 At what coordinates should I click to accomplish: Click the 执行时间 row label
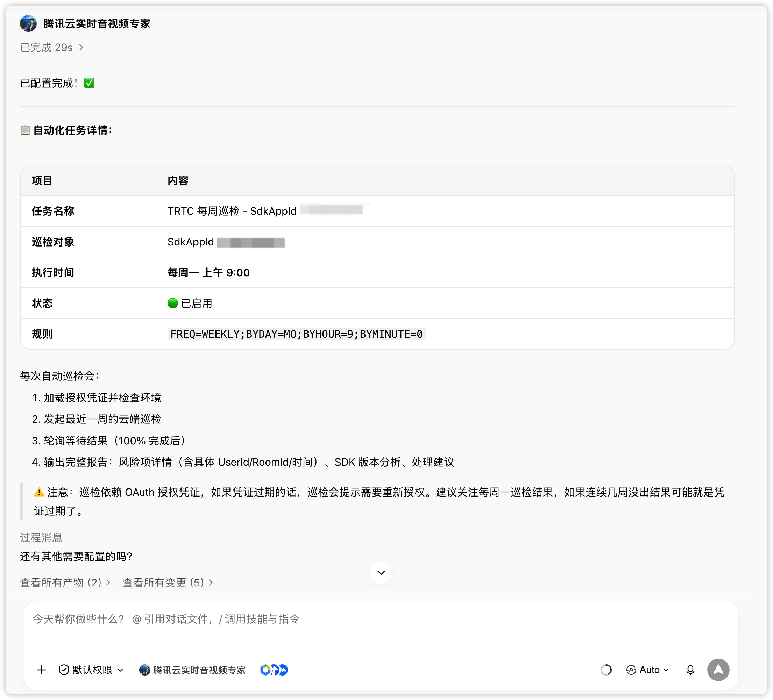pyautogui.click(x=53, y=273)
